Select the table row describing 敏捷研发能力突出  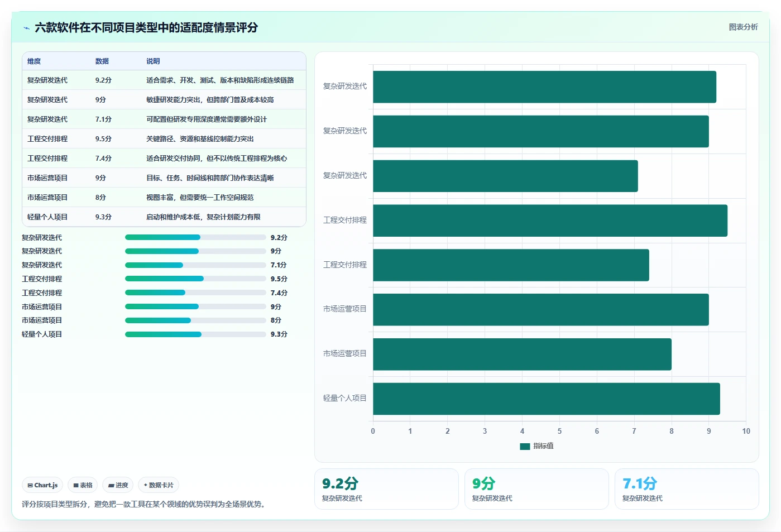click(x=164, y=100)
